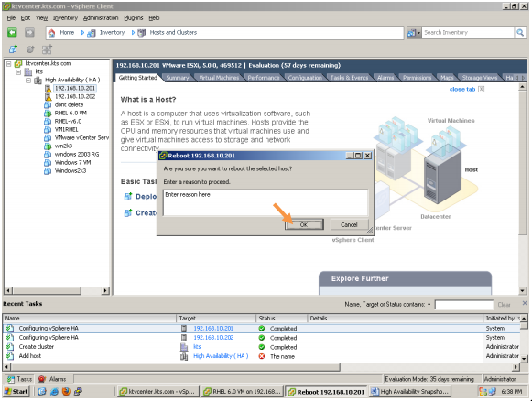
Task: Switch to the Virtual Machines tab
Action: pyautogui.click(x=219, y=78)
